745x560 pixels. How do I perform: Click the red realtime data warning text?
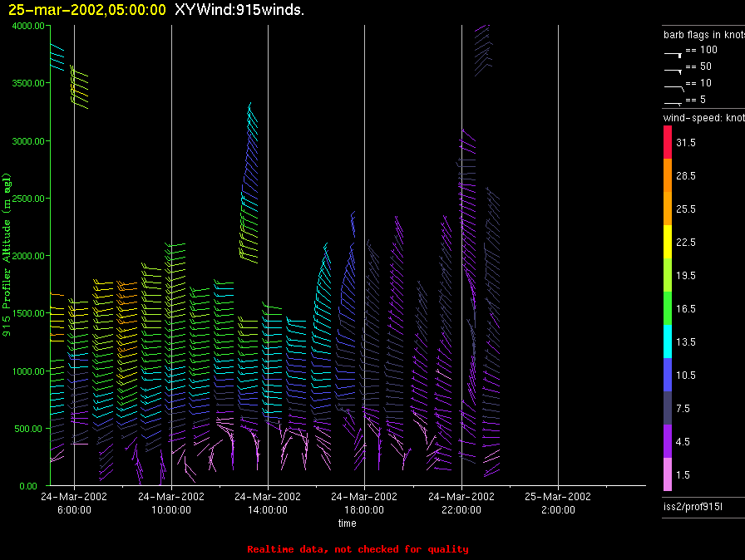pyautogui.click(x=358, y=549)
